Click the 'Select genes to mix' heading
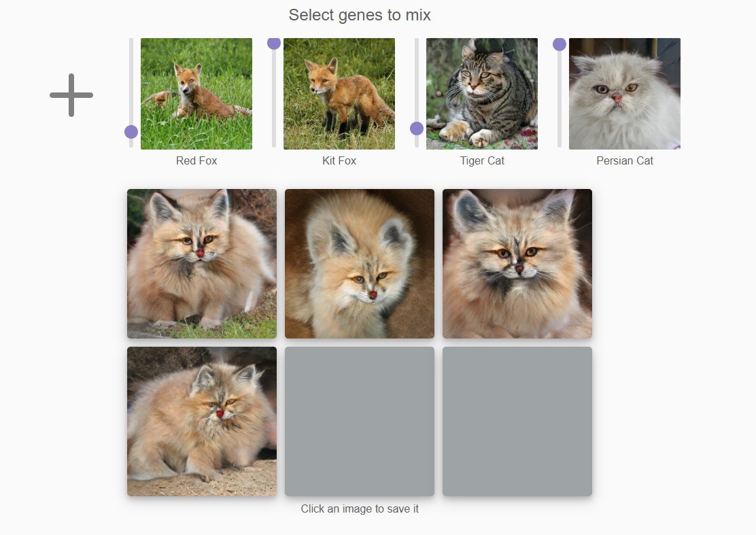The image size is (756, 535). (360, 15)
